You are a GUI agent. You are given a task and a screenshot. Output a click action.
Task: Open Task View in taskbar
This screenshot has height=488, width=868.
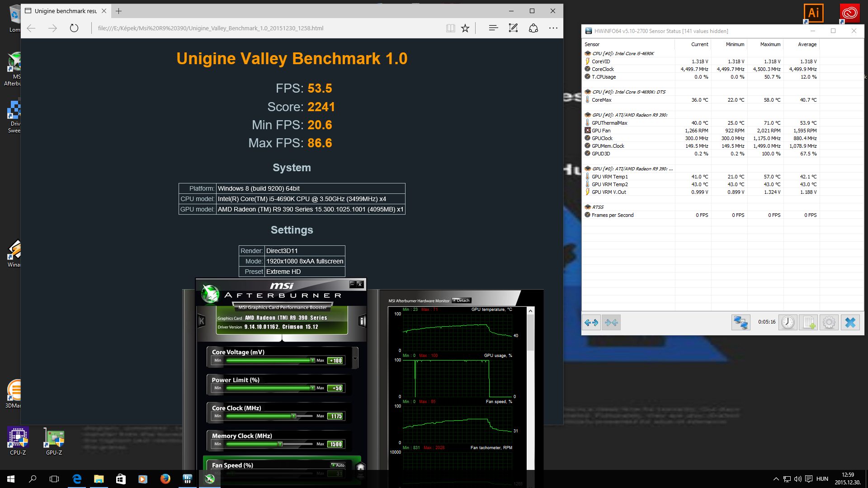pyautogui.click(x=54, y=479)
